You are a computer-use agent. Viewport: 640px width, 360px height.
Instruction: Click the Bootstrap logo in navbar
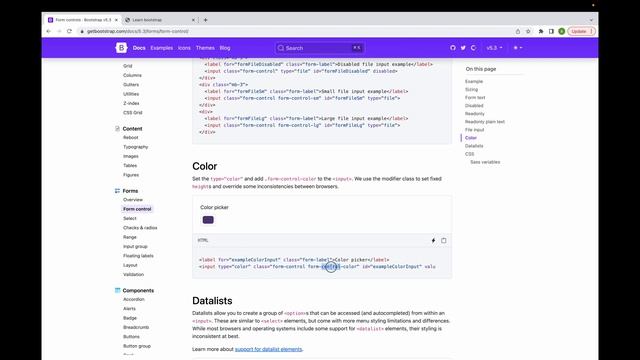point(121,48)
